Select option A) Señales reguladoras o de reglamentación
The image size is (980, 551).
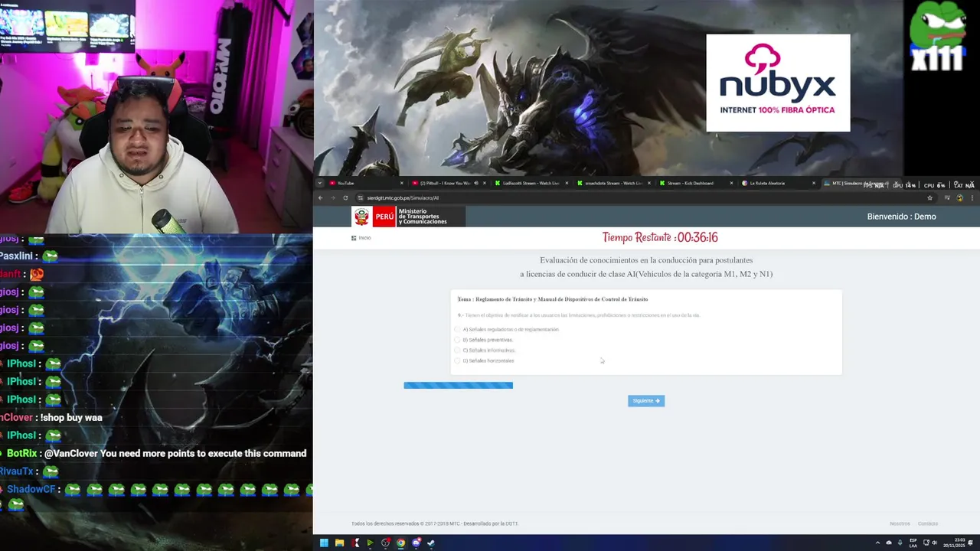(x=508, y=329)
